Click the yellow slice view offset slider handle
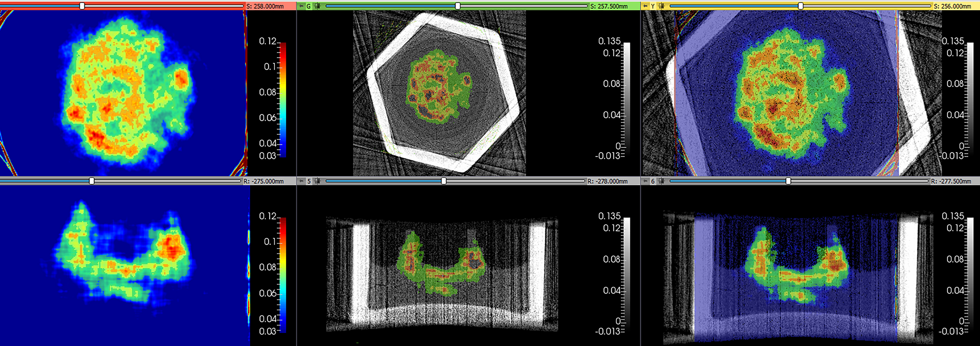The width and height of the screenshot is (980, 346). pyautogui.click(x=801, y=6)
